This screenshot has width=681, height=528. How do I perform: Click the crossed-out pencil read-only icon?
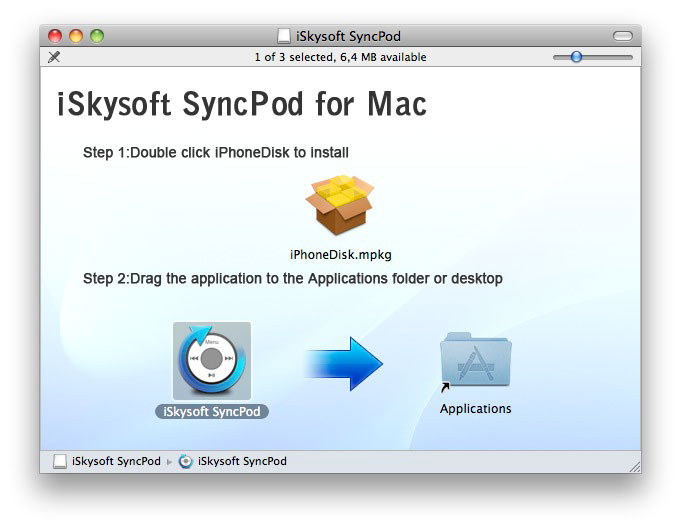coord(54,57)
